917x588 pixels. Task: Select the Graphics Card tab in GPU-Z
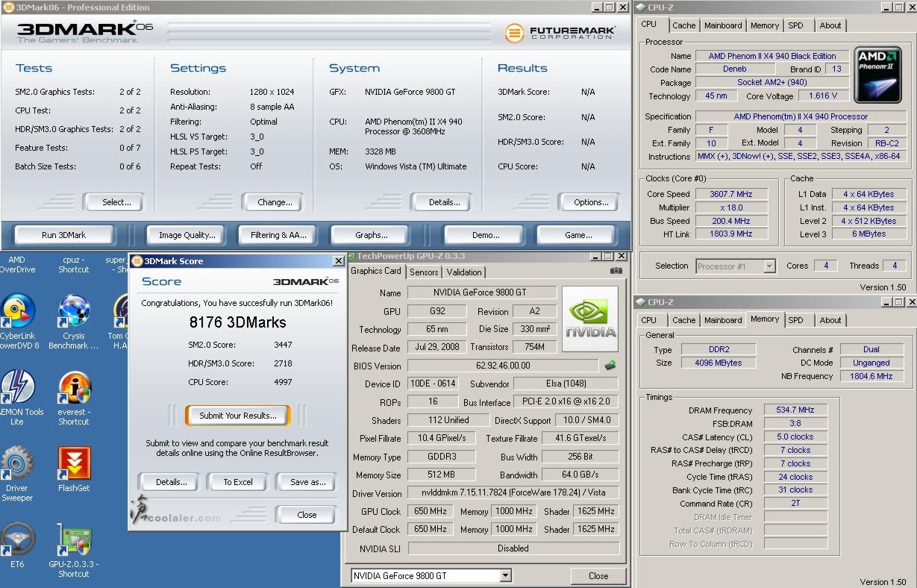377,271
